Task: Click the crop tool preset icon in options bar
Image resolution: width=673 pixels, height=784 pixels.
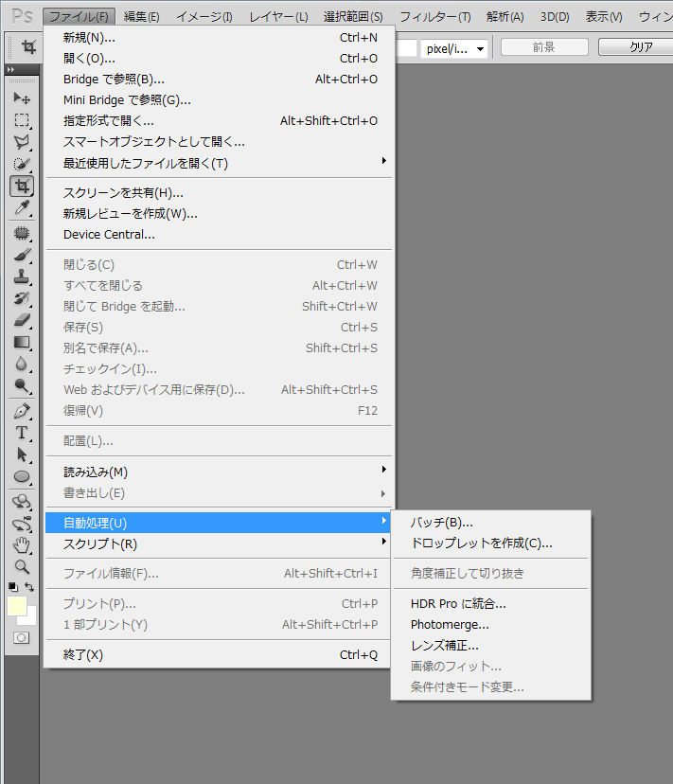Action: coord(28,47)
